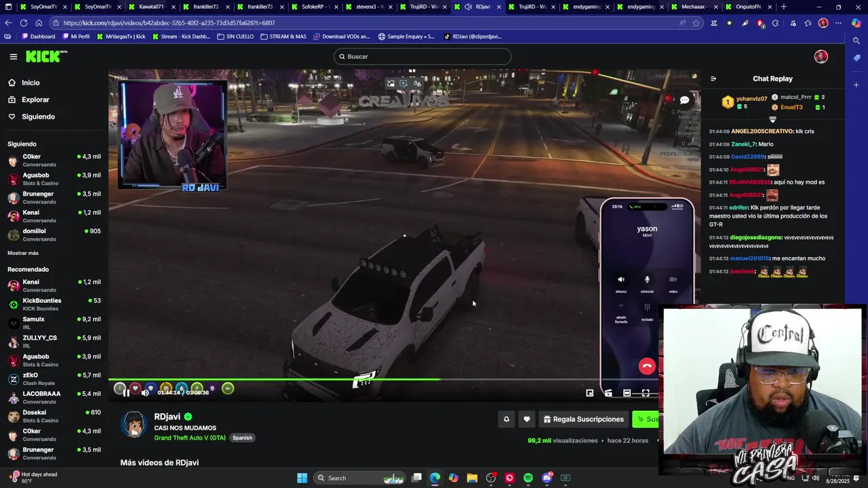Open RDjavi channel name link
This screenshot has width=868, height=488.
(167, 417)
